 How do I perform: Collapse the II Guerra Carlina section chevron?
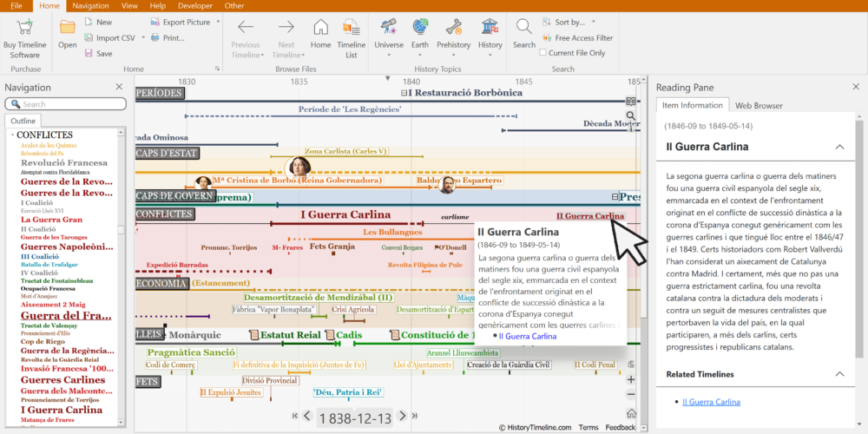click(x=839, y=147)
